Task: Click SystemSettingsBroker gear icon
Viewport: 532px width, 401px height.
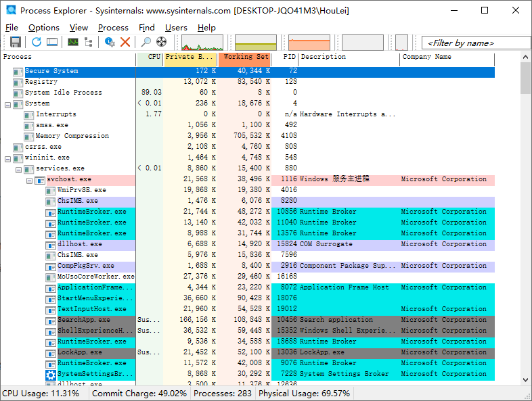Action: 51,375
